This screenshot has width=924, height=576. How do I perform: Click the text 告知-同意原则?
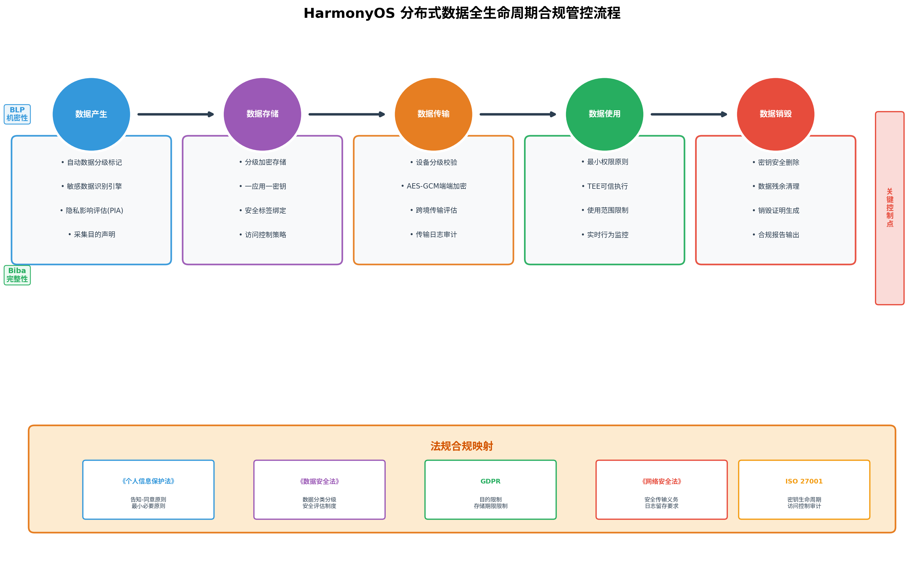tap(149, 500)
